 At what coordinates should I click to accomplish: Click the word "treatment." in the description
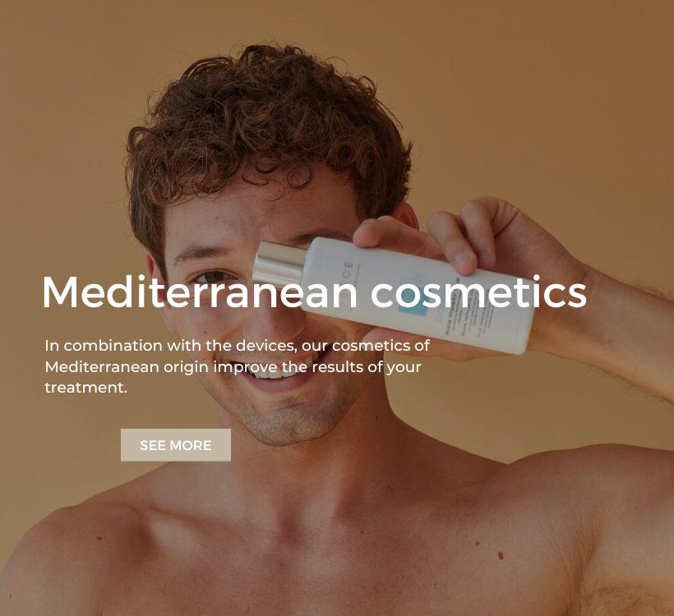(x=86, y=388)
